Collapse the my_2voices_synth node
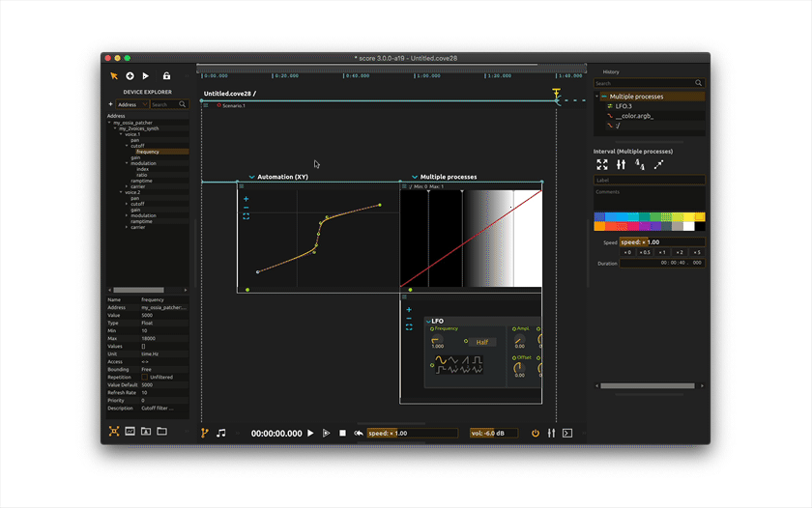812x508 pixels. pos(115,128)
